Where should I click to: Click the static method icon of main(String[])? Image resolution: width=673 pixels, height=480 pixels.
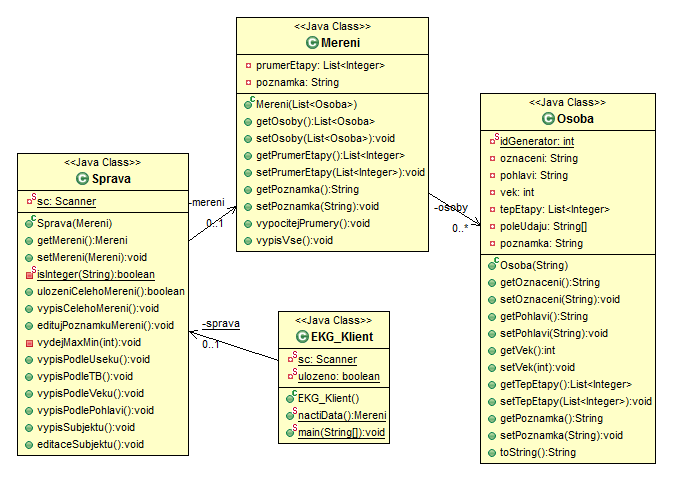coord(291,431)
